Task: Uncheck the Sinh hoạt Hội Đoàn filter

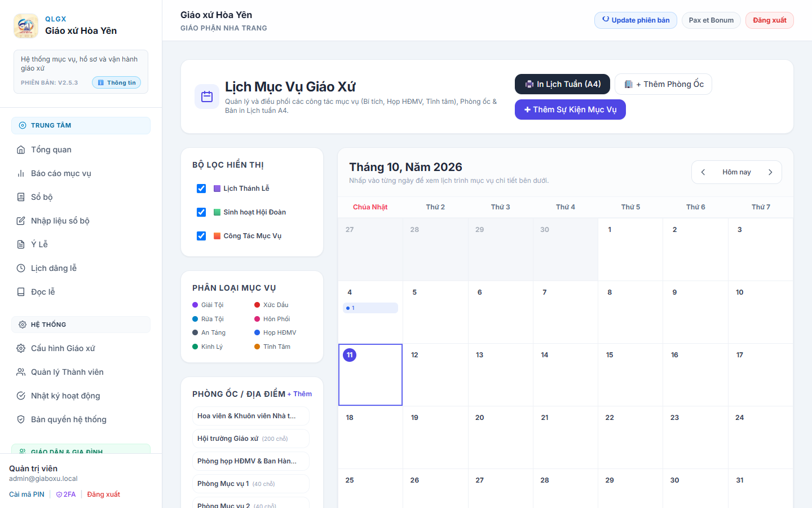Action: pyautogui.click(x=201, y=212)
